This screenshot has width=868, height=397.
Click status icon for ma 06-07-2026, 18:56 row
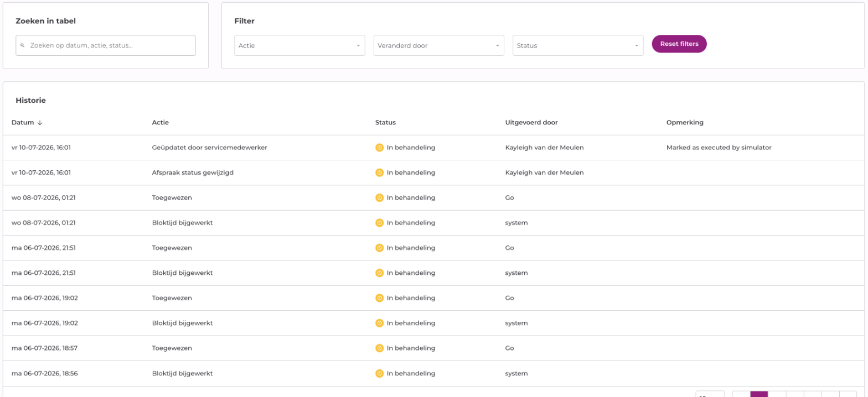tap(379, 373)
